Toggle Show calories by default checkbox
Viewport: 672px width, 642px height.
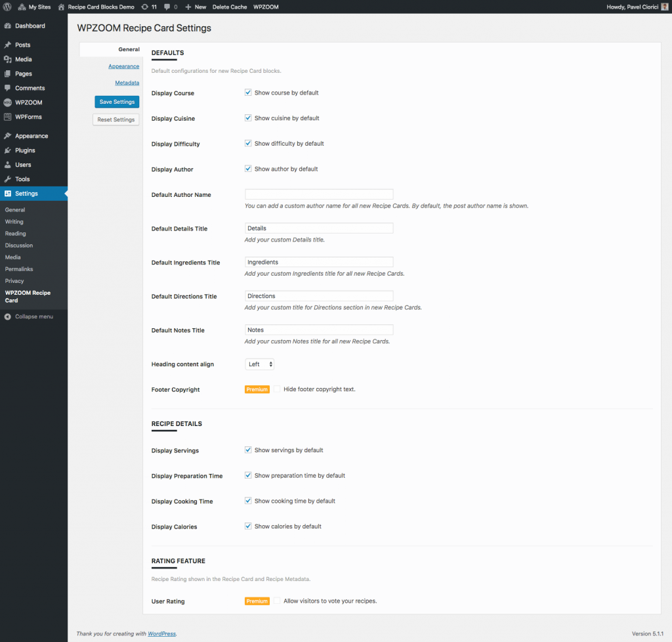pos(248,526)
